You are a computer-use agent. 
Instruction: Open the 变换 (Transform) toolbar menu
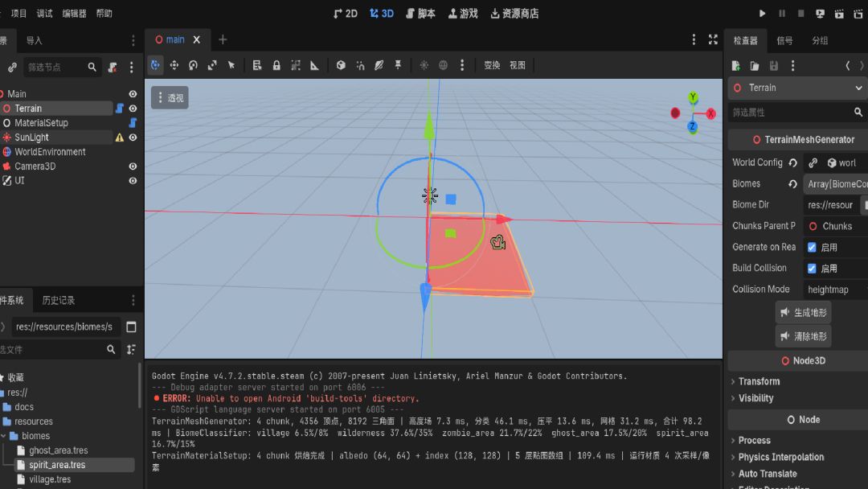[492, 65]
